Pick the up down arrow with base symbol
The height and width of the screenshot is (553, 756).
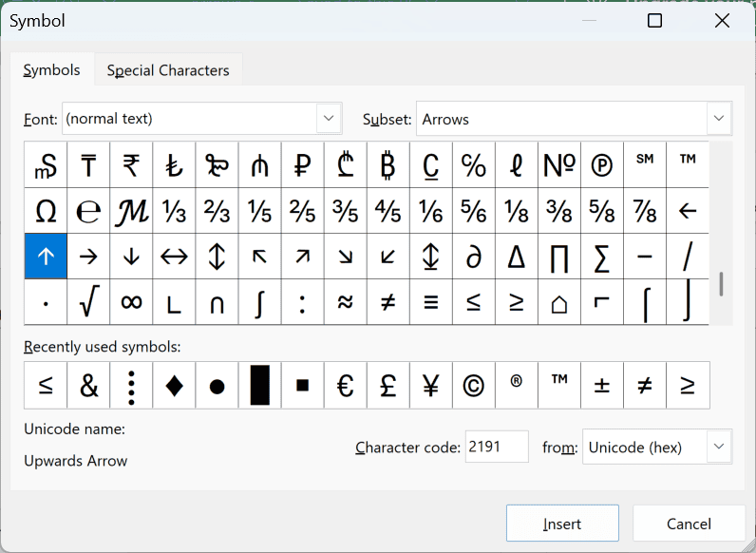point(430,257)
